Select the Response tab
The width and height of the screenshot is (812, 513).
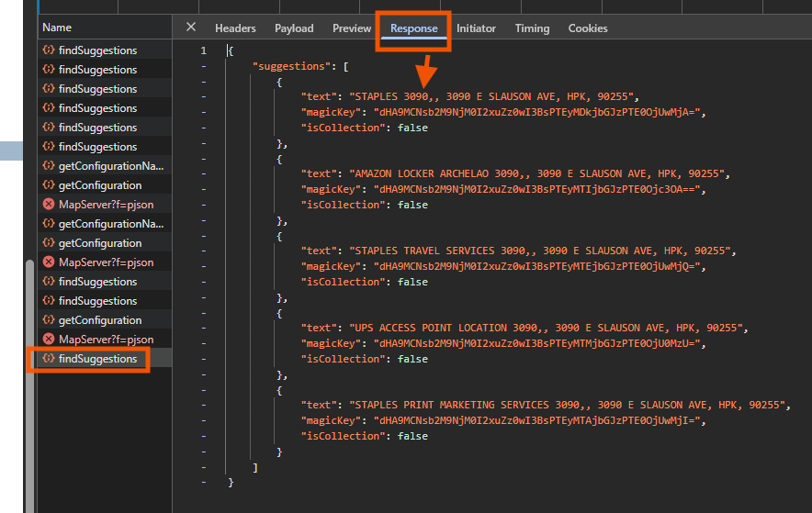click(x=413, y=28)
